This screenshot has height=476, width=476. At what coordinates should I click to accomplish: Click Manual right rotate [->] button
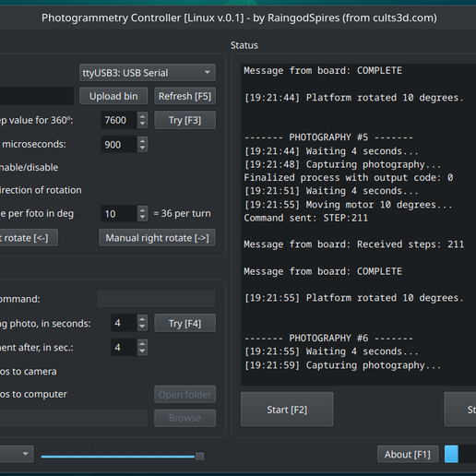pos(157,238)
